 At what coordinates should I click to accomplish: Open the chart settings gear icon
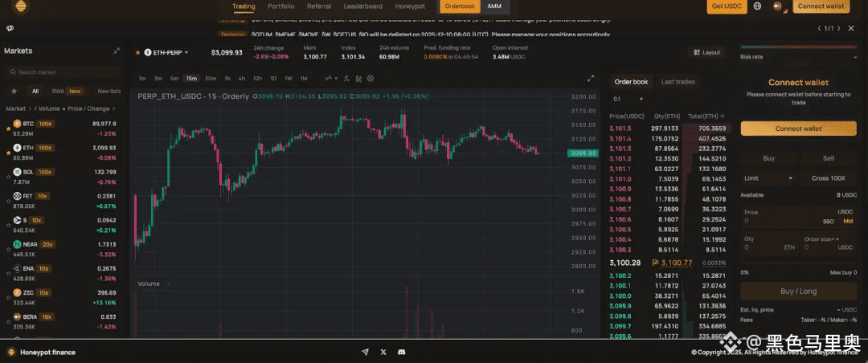[371, 79]
